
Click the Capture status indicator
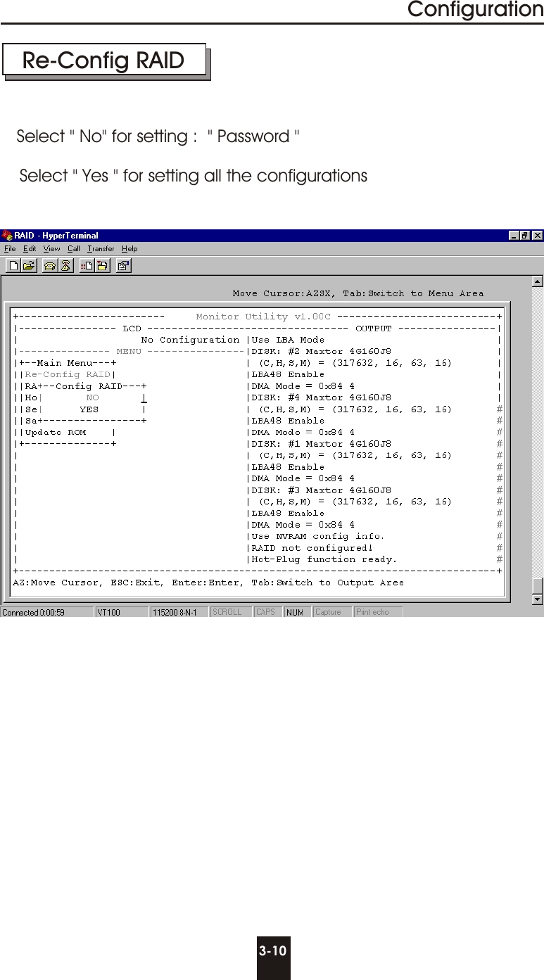coord(333,612)
